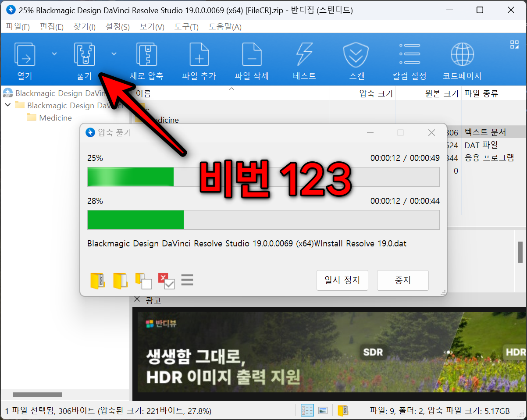Viewport: 527px width, 420px height.
Task: Click the open folder icon in extraction dialog
Action: tap(120, 281)
